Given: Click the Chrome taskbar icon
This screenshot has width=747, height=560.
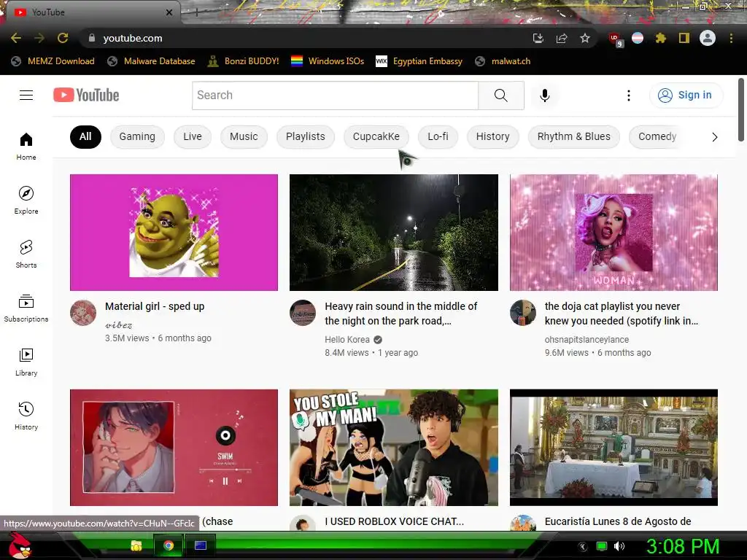Looking at the screenshot, I should pos(169,545).
